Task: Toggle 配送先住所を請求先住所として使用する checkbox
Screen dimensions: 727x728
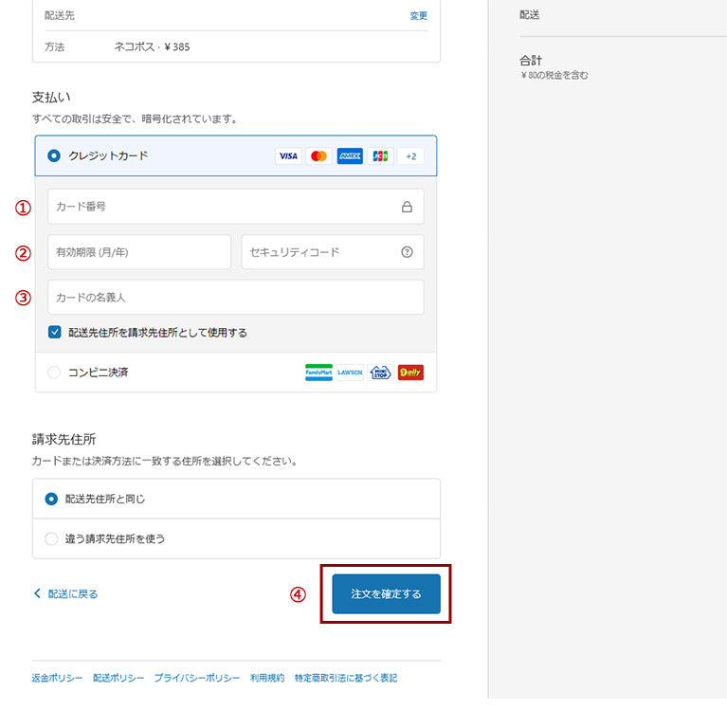Action: 54,332
